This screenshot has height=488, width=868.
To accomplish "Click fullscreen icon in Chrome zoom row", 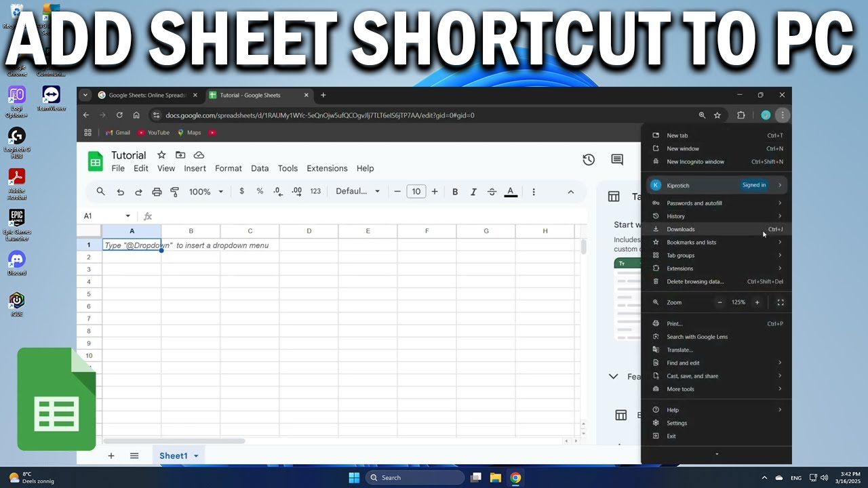I will point(780,302).
